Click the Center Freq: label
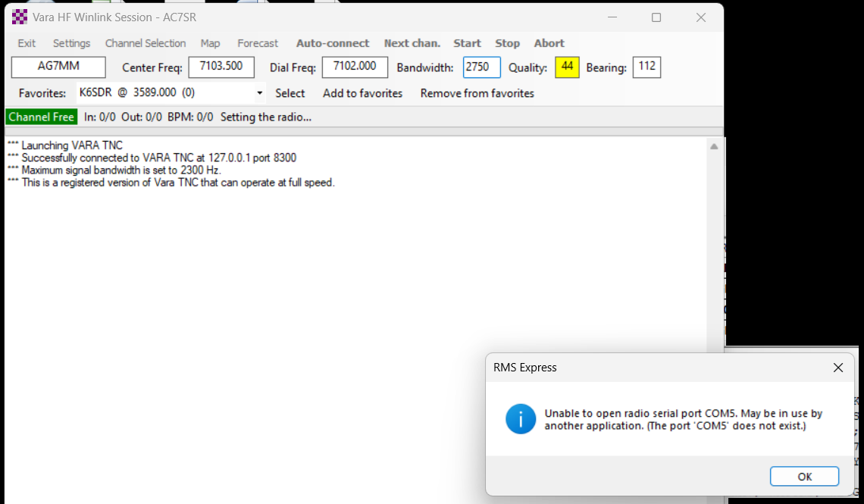This screenshot has height=504, width=864. pos(152,67)
